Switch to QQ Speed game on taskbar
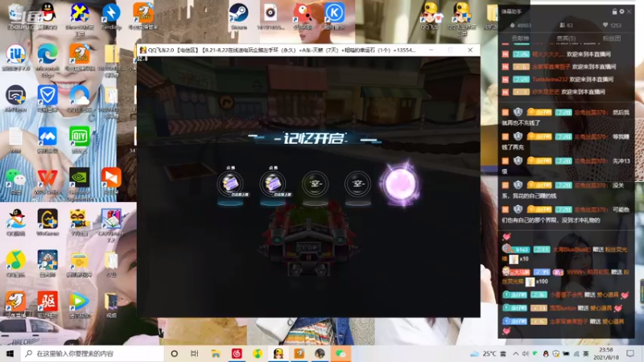This screenshot has height=362, width=644. (x=279, y=353)
